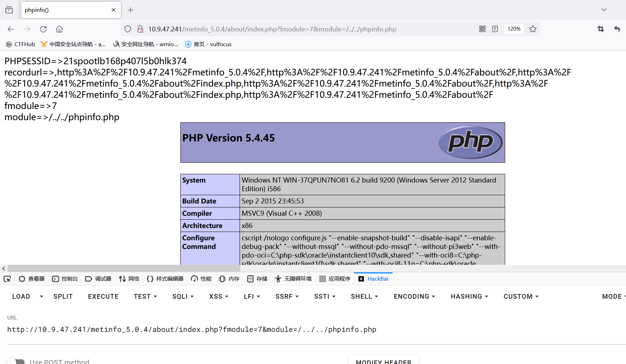Focus the address bar URL
Viewport: 626px width, 364px height.
(x=272, y=29)
